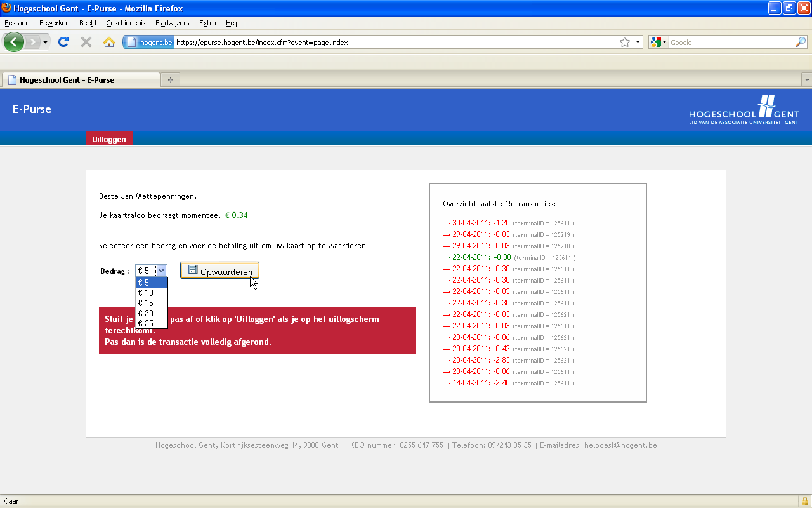
Task: Collapse the Bedrag dropdown arrow
Action: point(161,271)
